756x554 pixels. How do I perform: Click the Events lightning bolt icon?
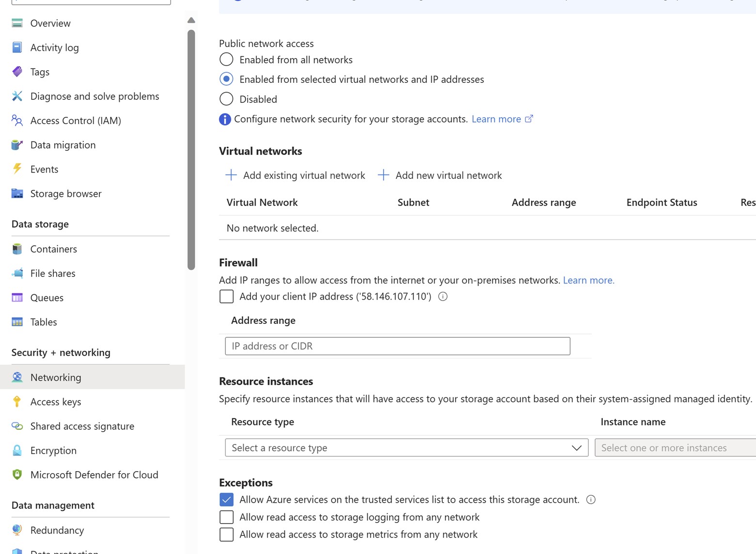[x=17, y=169]
